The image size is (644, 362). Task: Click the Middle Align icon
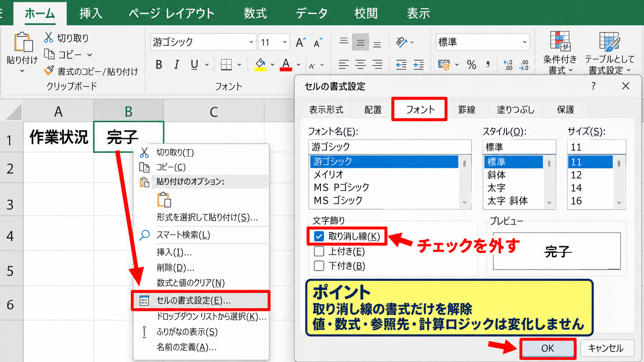361,42
